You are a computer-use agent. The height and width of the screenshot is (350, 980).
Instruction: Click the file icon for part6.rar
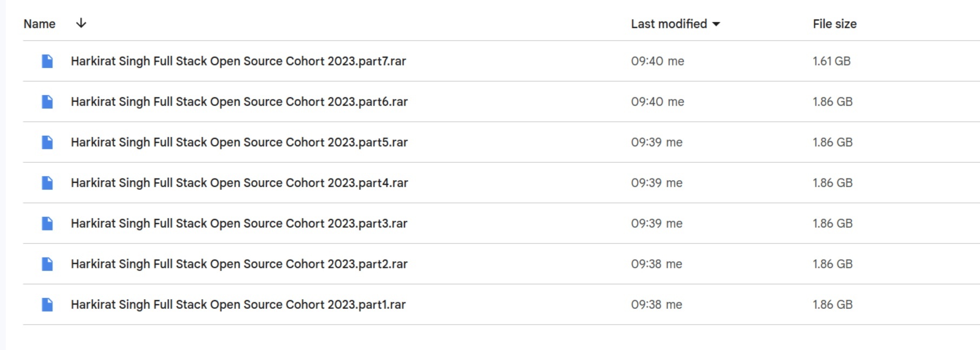(47, 102)
